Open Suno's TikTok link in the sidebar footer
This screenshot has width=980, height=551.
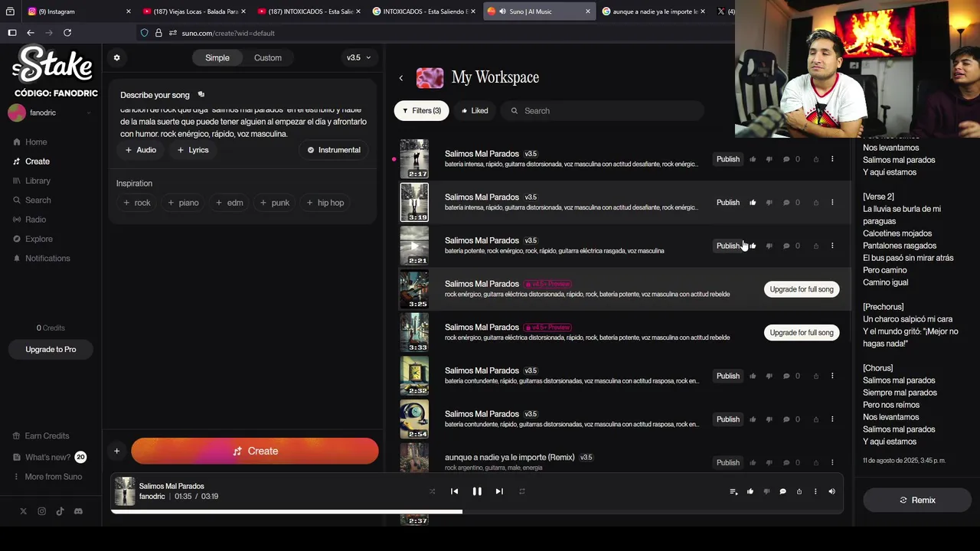click(60, 511)
